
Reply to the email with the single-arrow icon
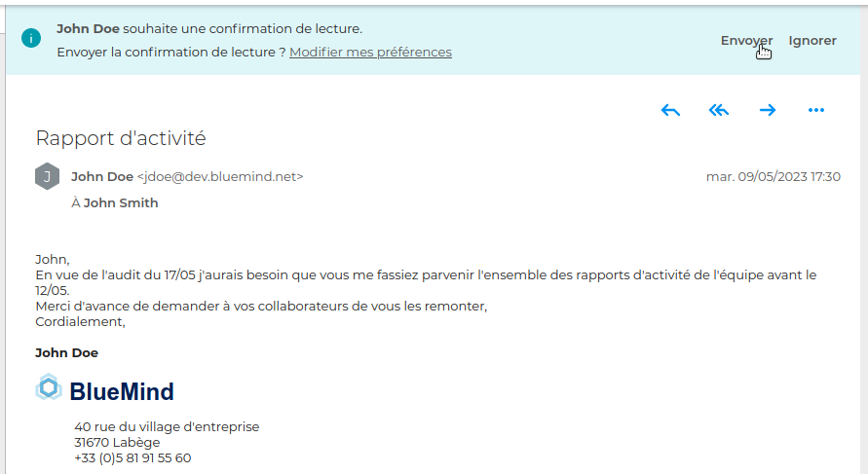(670, 110)
